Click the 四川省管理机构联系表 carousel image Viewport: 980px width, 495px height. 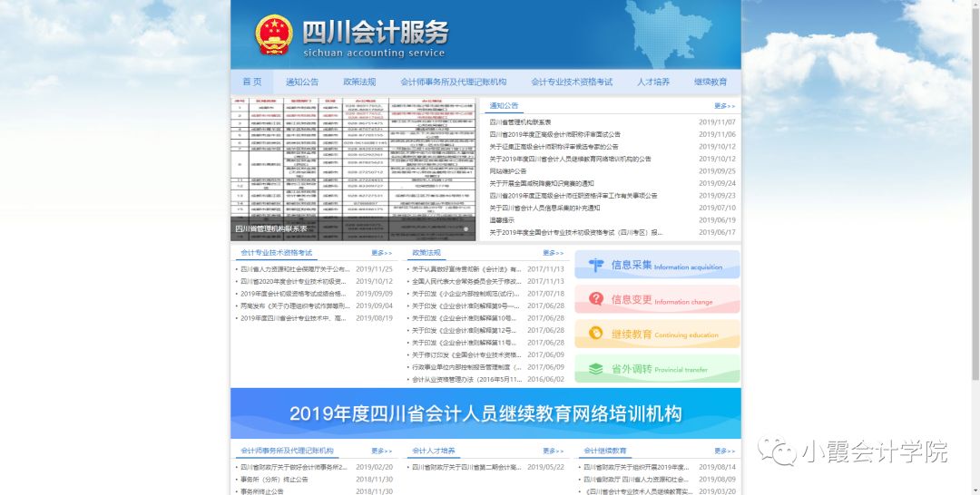[x=353, y=169]
